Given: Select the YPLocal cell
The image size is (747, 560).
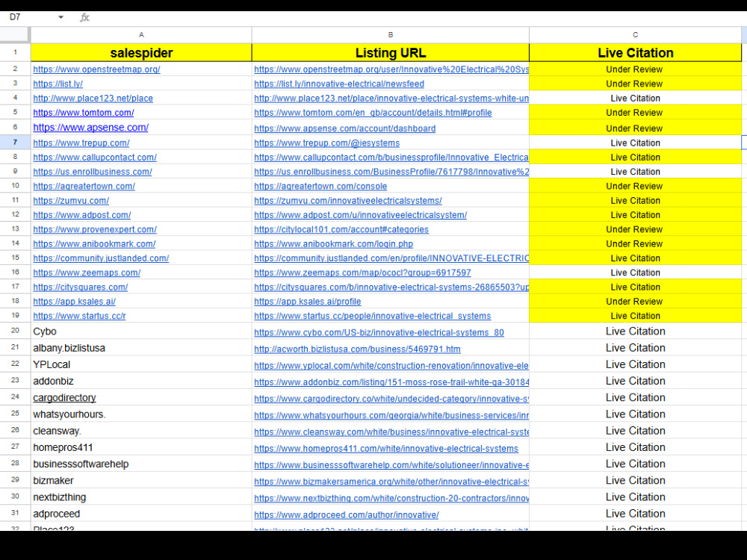Looking at the screenshot, I should [x=141, y=365].
